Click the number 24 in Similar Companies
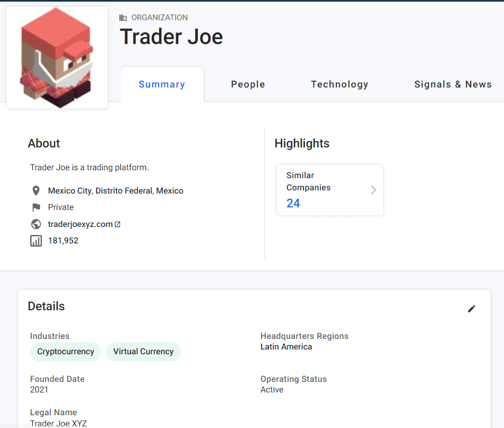504x428 pixels. 293,203
